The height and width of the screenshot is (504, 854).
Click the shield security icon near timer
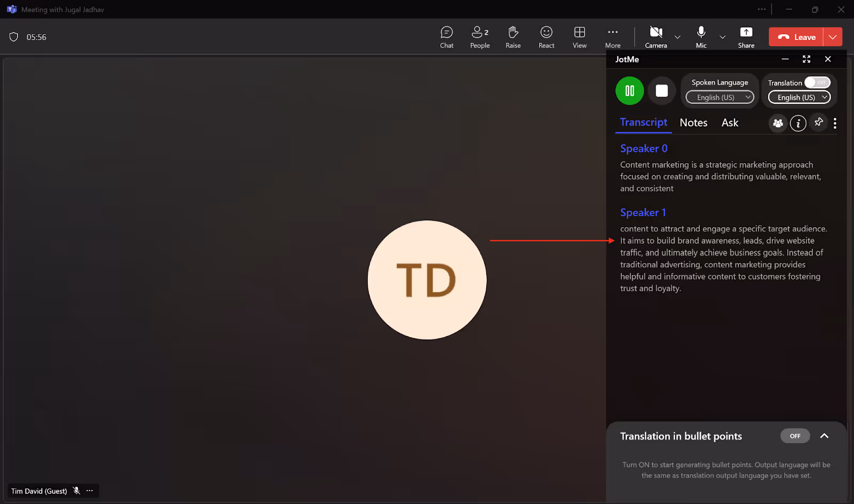coord(14,37)
